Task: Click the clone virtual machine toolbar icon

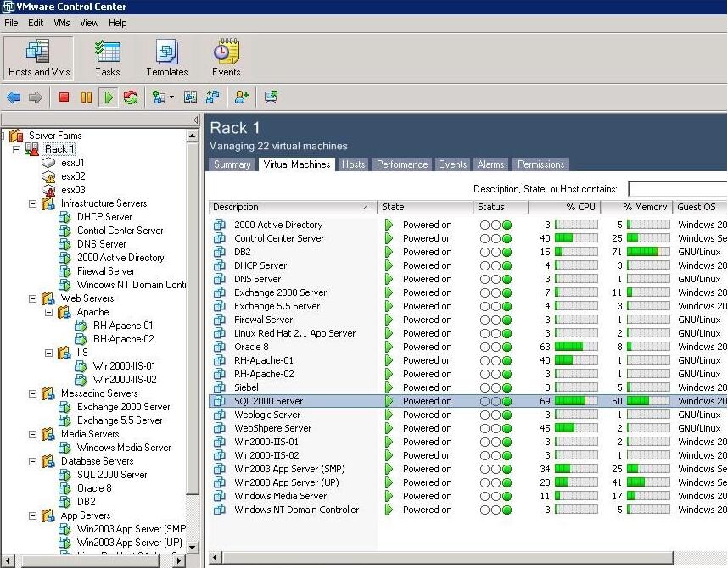Action: pyautogui.click(x=190, y=97)
